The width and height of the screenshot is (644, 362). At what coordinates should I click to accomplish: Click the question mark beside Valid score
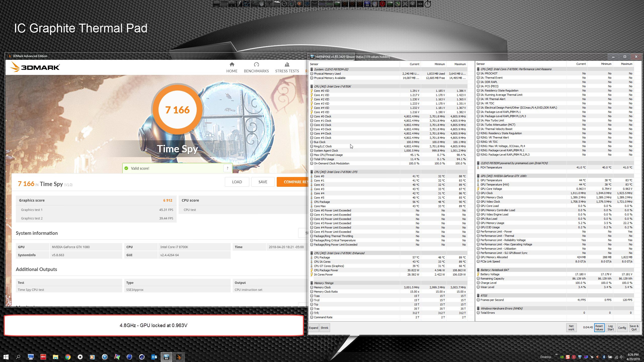pos(227,168)
